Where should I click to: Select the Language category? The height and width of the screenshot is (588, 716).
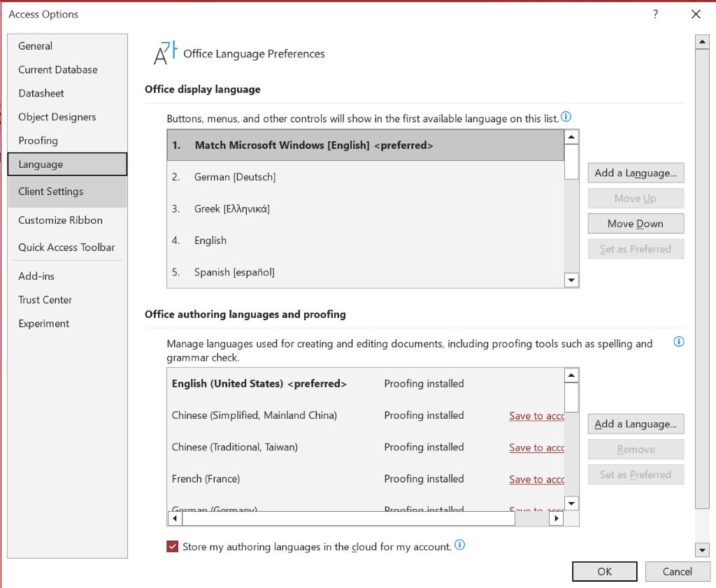point(68,164)
